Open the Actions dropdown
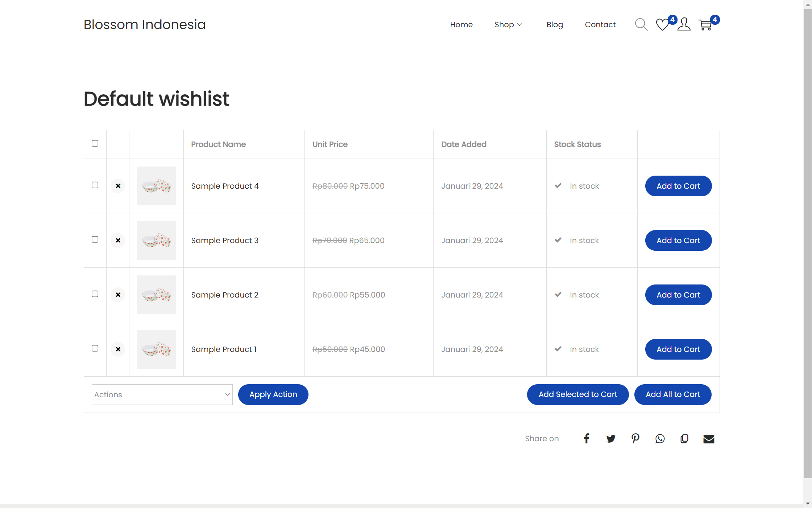 click(162, 394)
